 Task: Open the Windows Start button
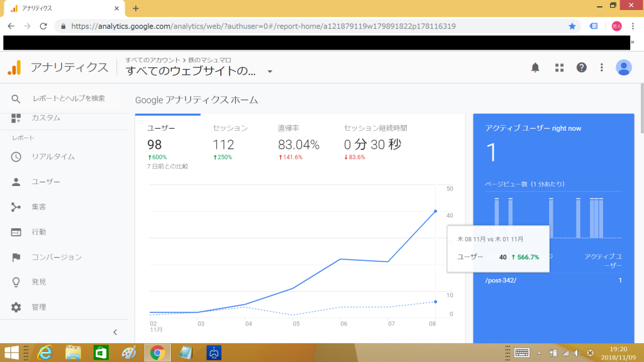click(x=11, y=353)
